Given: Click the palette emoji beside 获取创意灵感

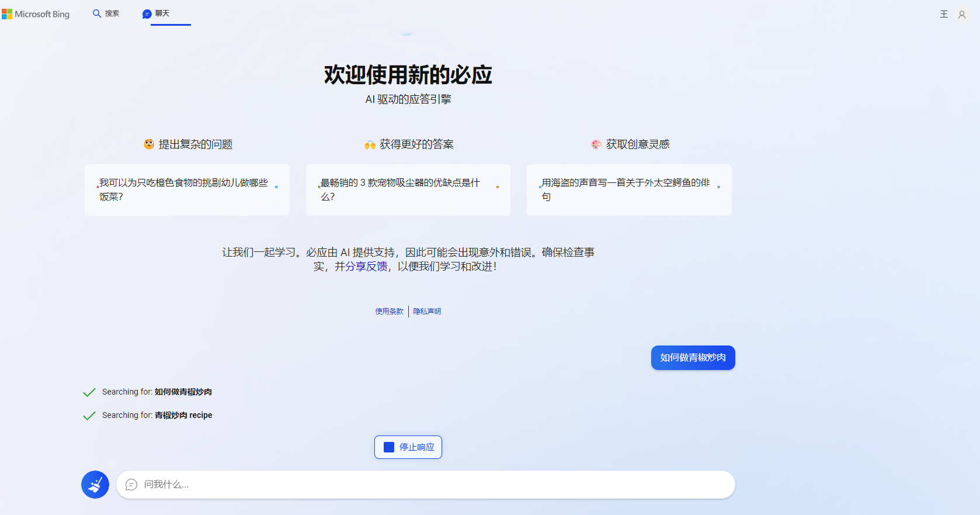Looking at the screenshot, I should [596, 144].
